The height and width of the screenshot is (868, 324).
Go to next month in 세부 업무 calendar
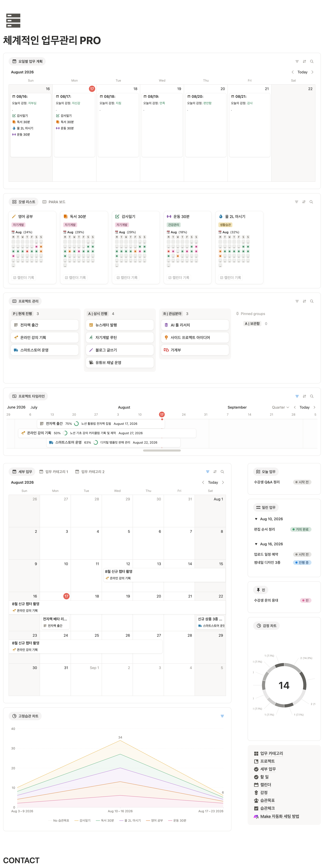coord(223,482)
